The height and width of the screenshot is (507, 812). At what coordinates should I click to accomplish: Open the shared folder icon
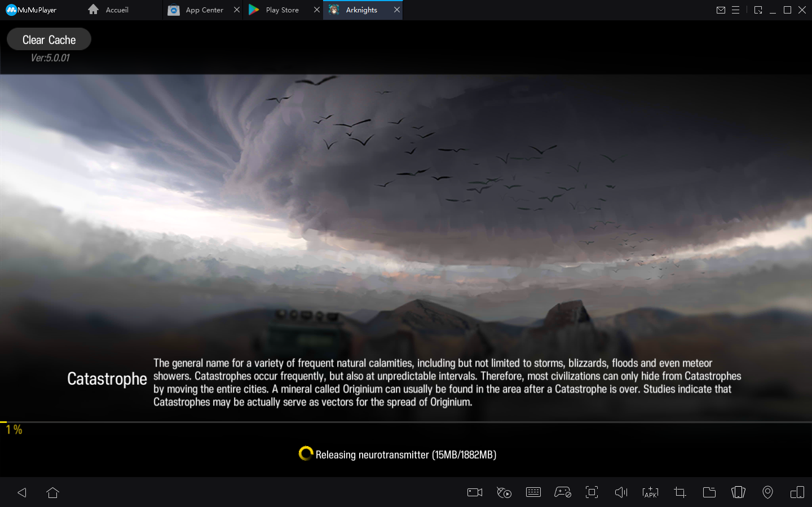[x=709, y=492]
